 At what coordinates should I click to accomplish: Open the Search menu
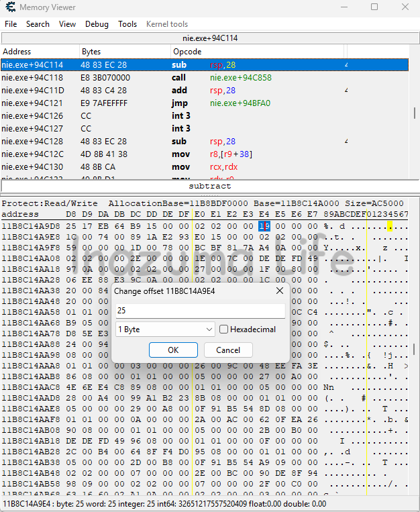click(x=38, y=24)
